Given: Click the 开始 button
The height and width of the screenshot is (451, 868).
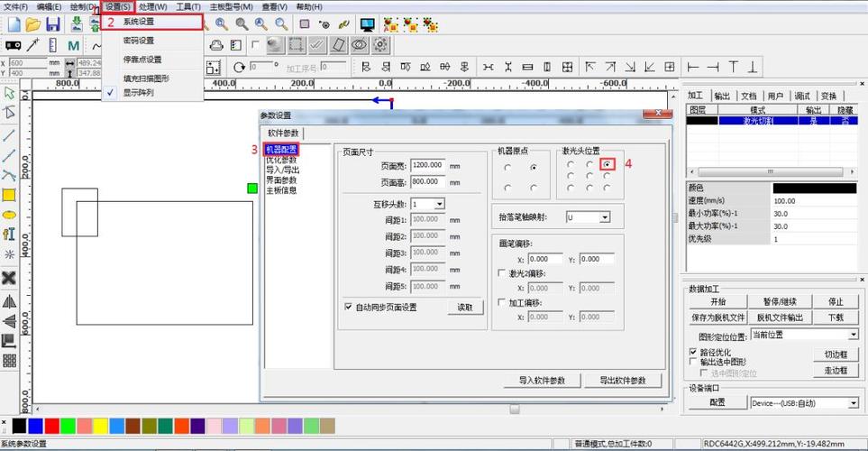Looking at the screenshot, I should pyautogui.click(x=718, y=301).
